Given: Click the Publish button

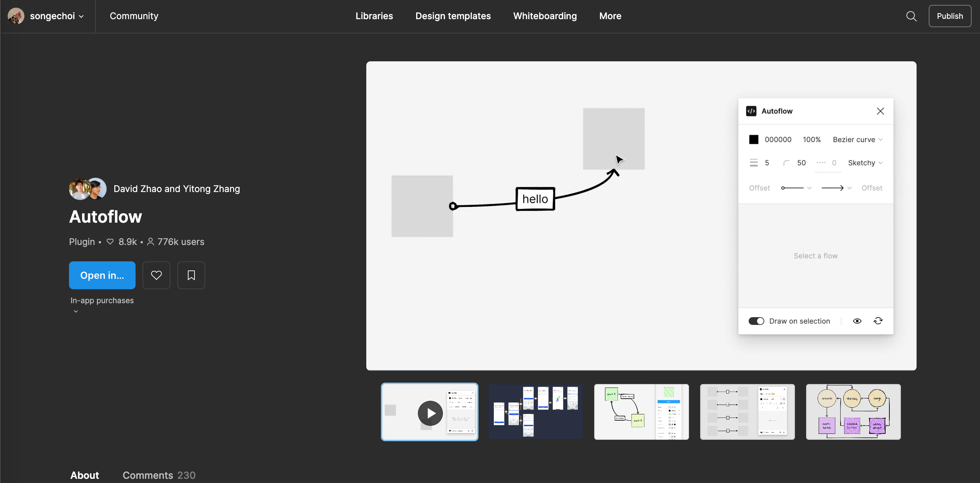Looking at the screenshot, I should click(x=950, y=16).
